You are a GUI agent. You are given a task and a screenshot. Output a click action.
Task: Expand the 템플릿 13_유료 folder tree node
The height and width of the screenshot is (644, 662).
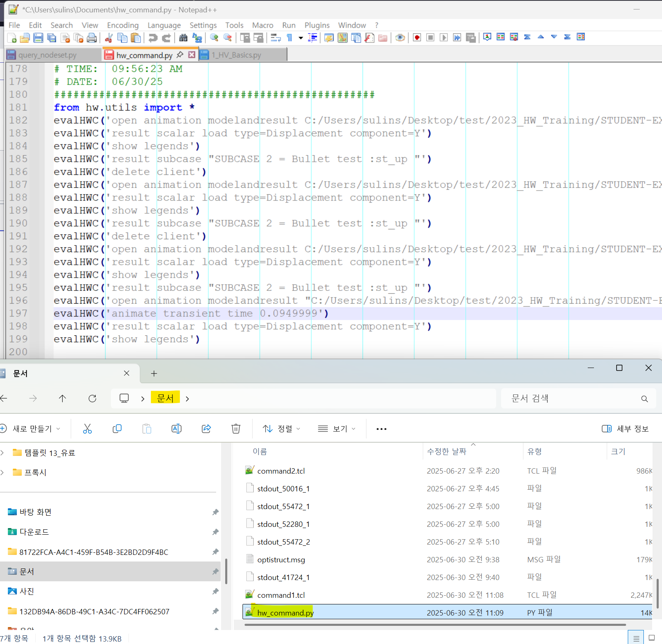point(2,453)
